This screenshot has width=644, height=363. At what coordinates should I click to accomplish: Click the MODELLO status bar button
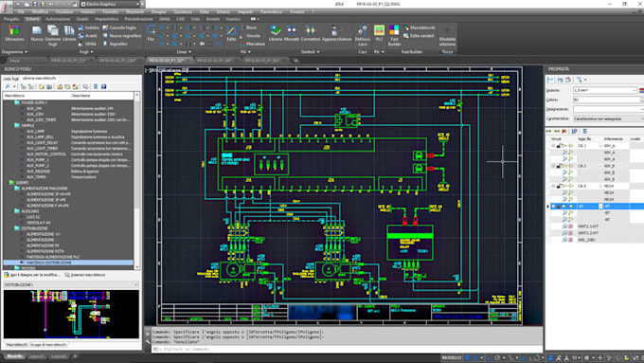(x=452, y=357)
